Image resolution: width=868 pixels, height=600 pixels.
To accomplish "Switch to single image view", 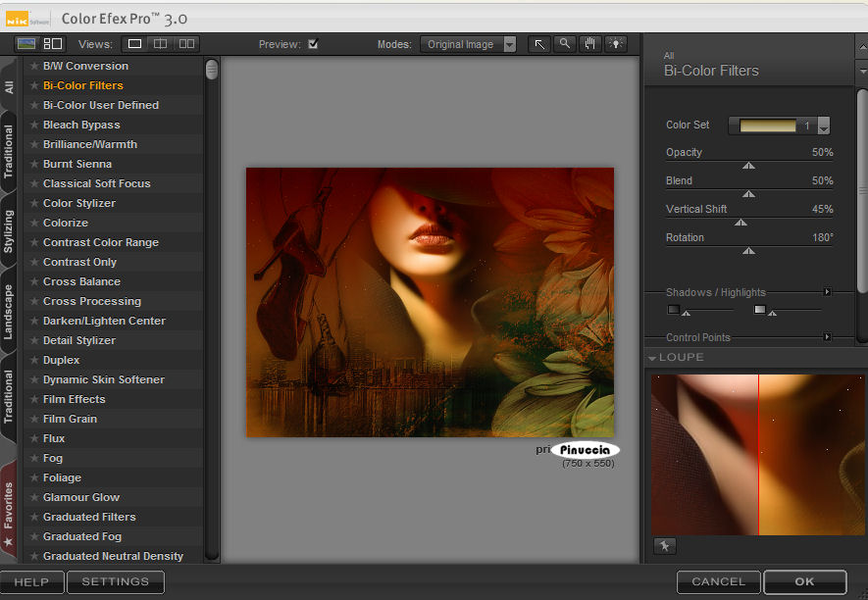I will click(x=135, y=44).
